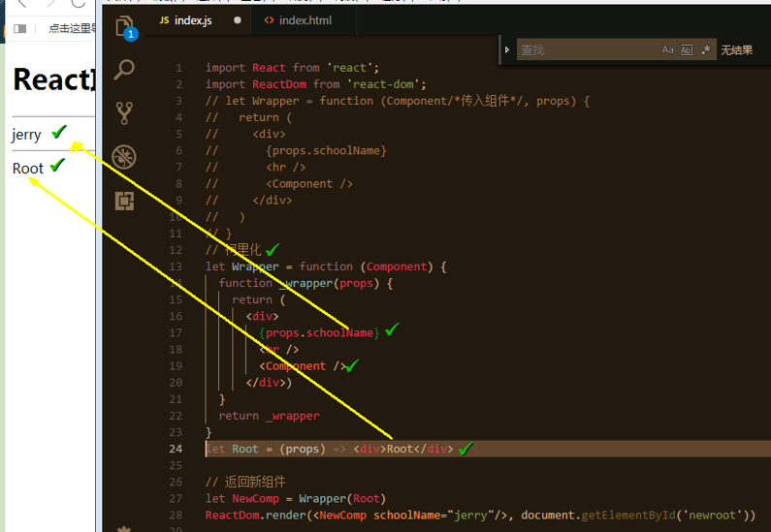771x532 pixels.
Task: Toggle Match Case in find widget
Action: click(667, 49)
